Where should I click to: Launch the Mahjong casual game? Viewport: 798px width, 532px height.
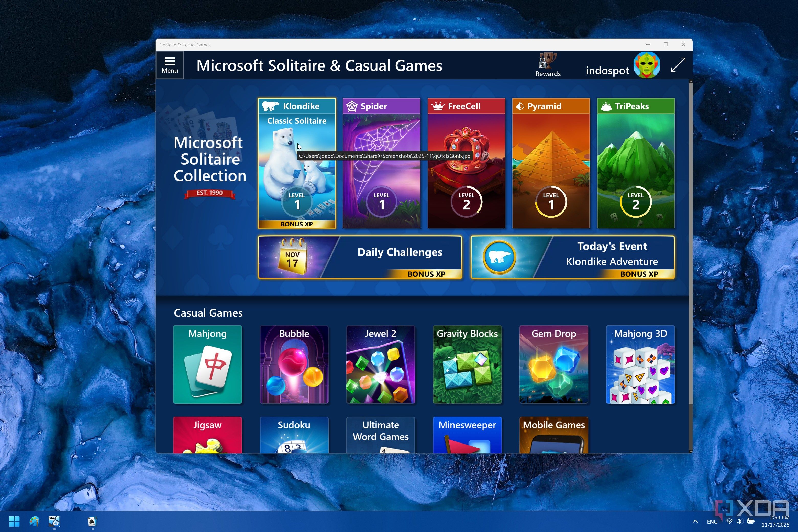207,364
